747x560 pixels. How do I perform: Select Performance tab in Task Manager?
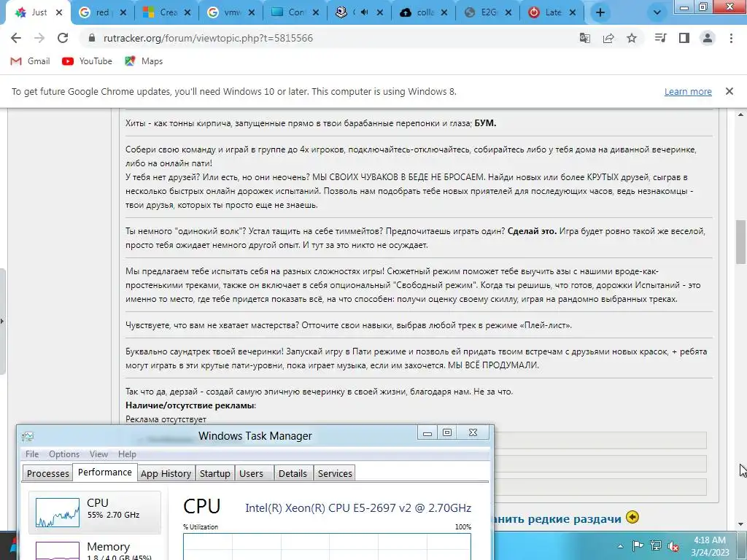coord(105,472)
